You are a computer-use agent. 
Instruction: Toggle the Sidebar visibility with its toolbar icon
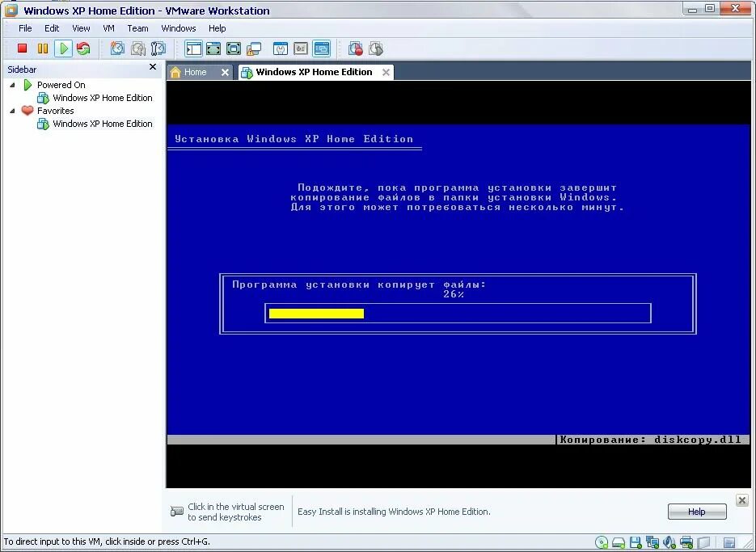[192, 48]
